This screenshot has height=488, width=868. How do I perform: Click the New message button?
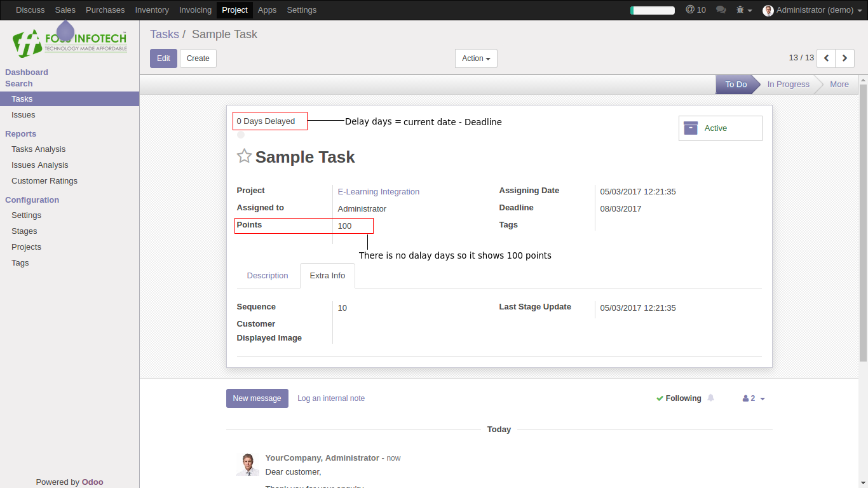(257, 398)
